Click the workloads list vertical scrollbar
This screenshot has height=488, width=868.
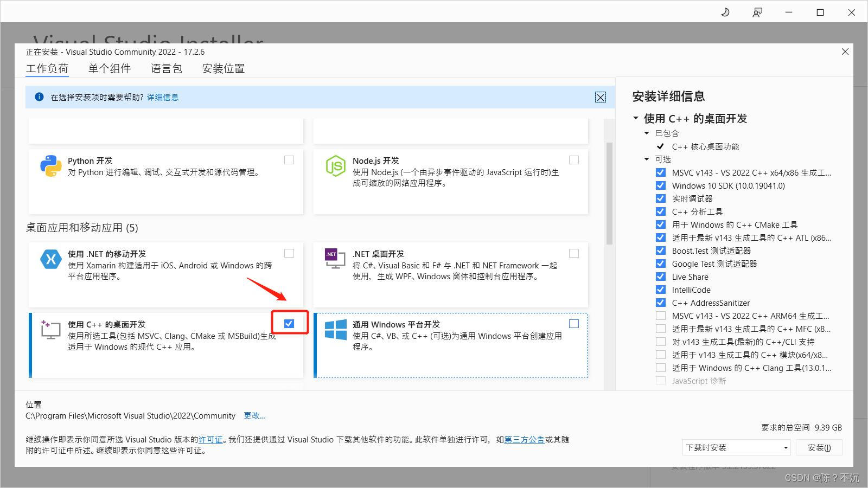(609, 194)
